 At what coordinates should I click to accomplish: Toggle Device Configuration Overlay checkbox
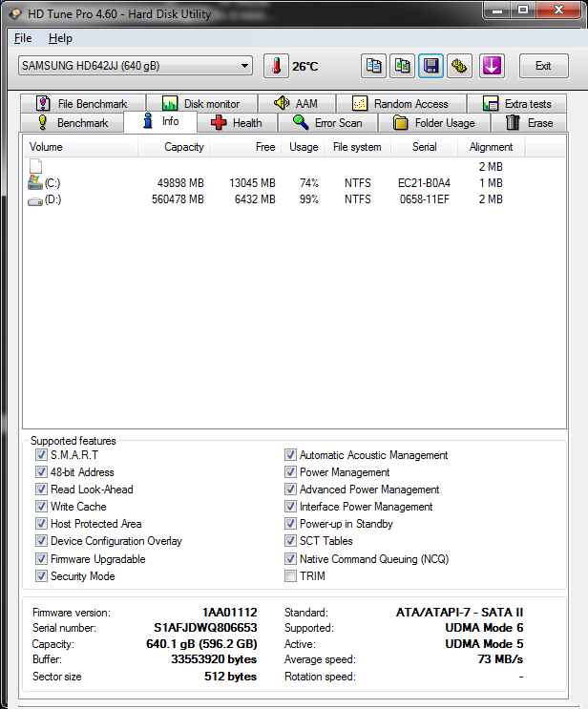tap(41, 541)
